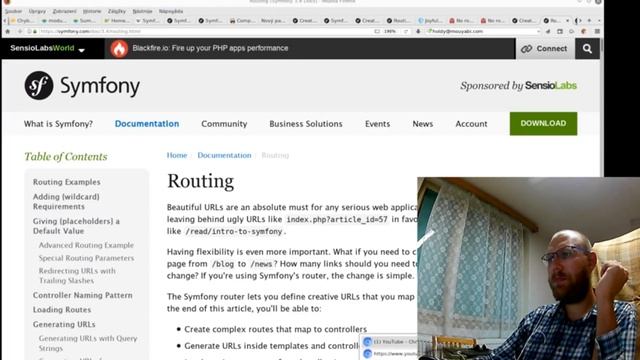Image resolution: width=640 pixels, height=360 pixels.
Task: Open the Business Solutions nav link
Action: pos(306,124)
